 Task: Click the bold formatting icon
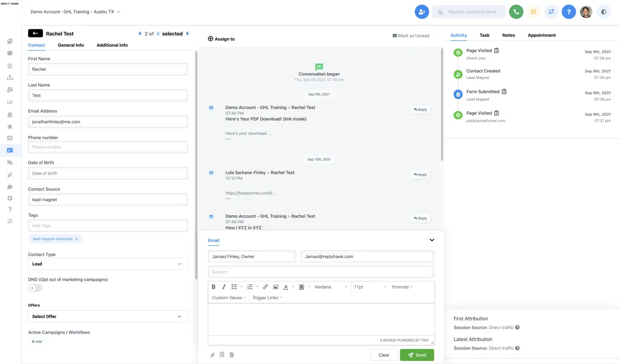coord(214,287)
